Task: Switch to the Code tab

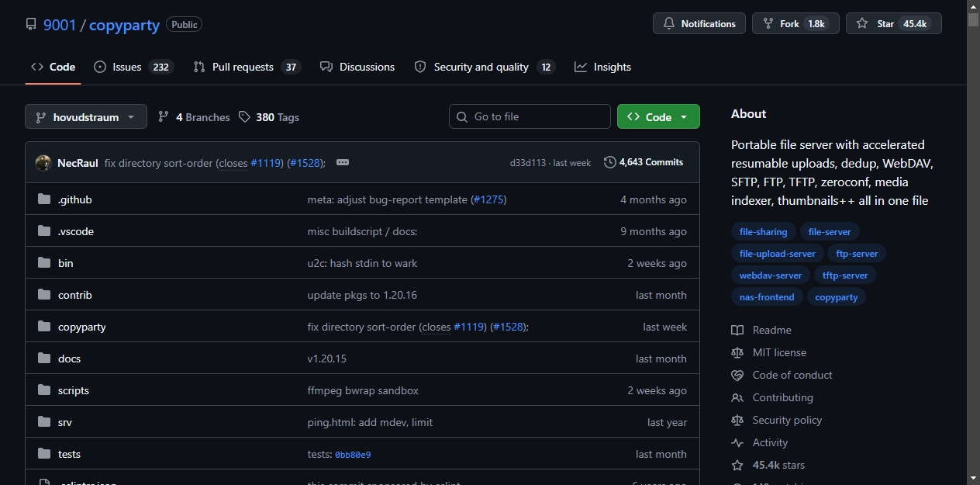Action: 53,67
